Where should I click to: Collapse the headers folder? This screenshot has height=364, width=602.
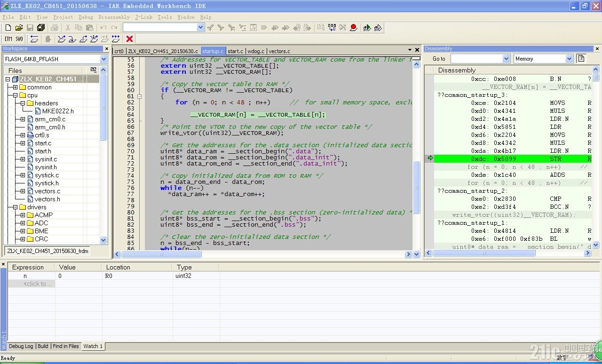[23, 103]
